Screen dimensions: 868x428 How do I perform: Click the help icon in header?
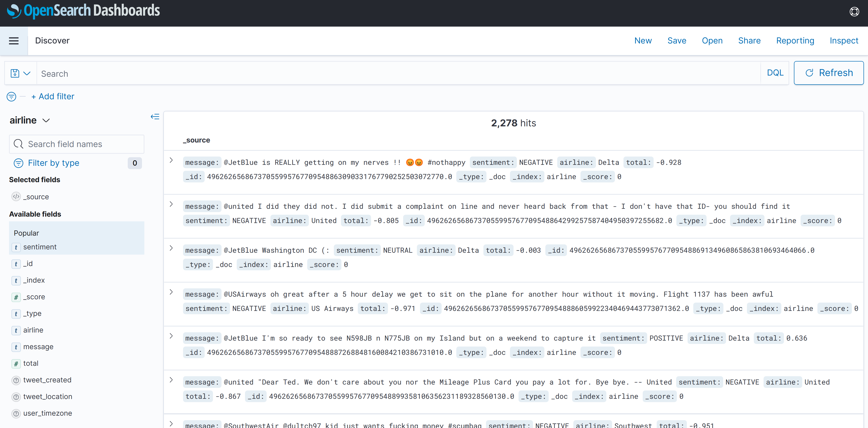[x=854, y=12]
